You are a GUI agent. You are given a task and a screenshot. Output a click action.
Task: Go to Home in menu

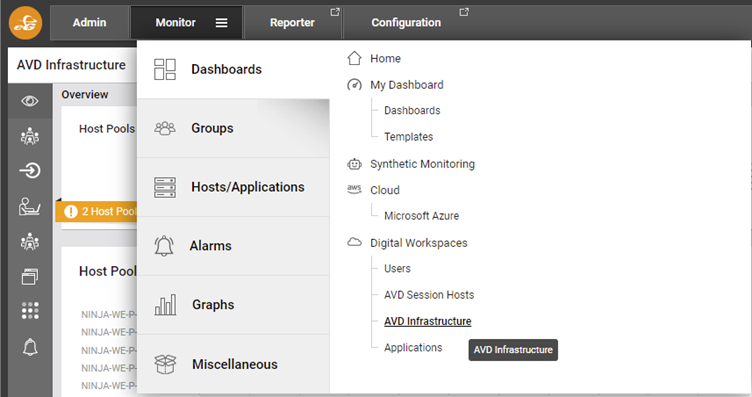click(385, 58)
